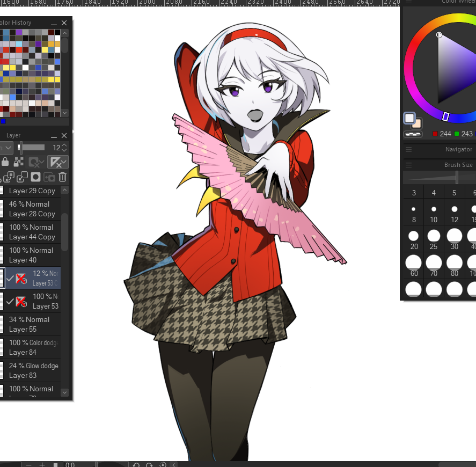Select the Layer 84 Color dodge row
Image resolution: width=476 pixels, height=467 pixels.
tap(31, 347)
